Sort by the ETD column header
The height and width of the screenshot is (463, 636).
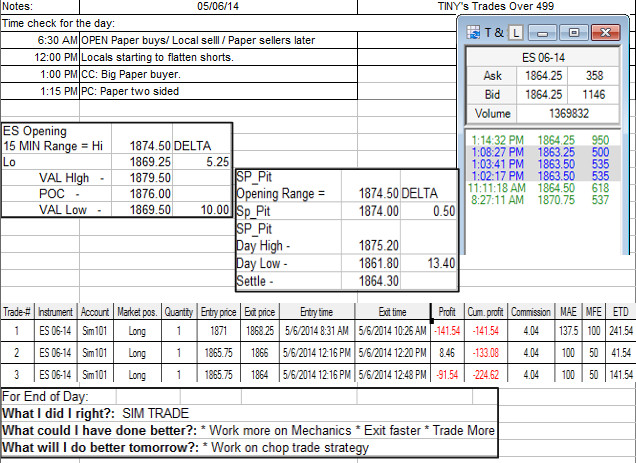point(621,312)
